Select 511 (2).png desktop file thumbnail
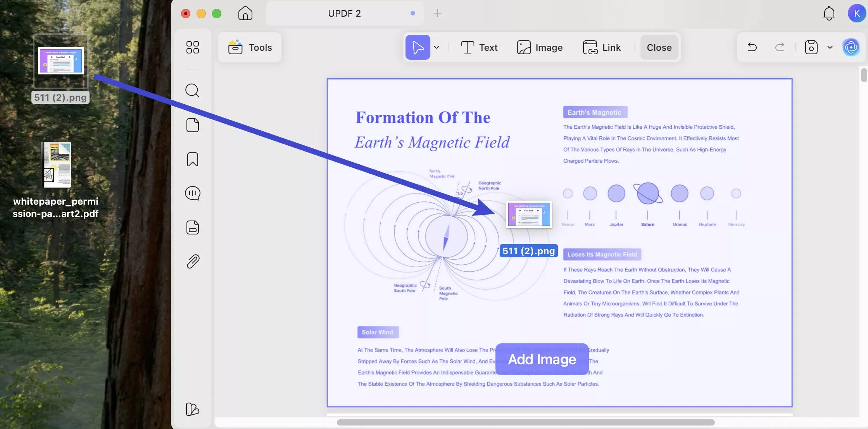Viewport: 868px width, 429px height. [61, 61]
